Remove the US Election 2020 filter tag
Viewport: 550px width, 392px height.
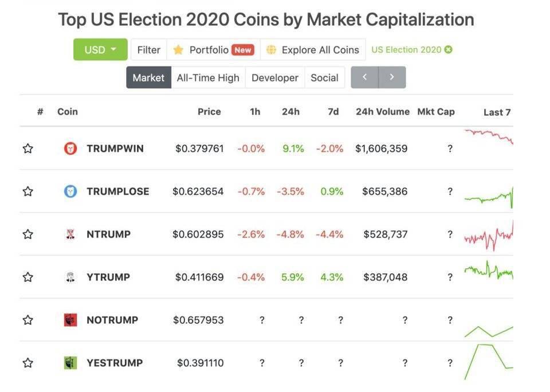[x=448, y=49]
